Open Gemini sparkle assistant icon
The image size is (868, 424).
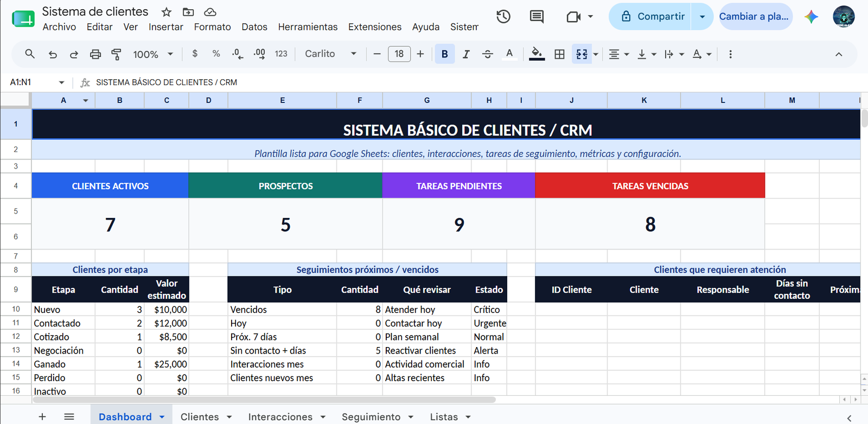[812, 17]
